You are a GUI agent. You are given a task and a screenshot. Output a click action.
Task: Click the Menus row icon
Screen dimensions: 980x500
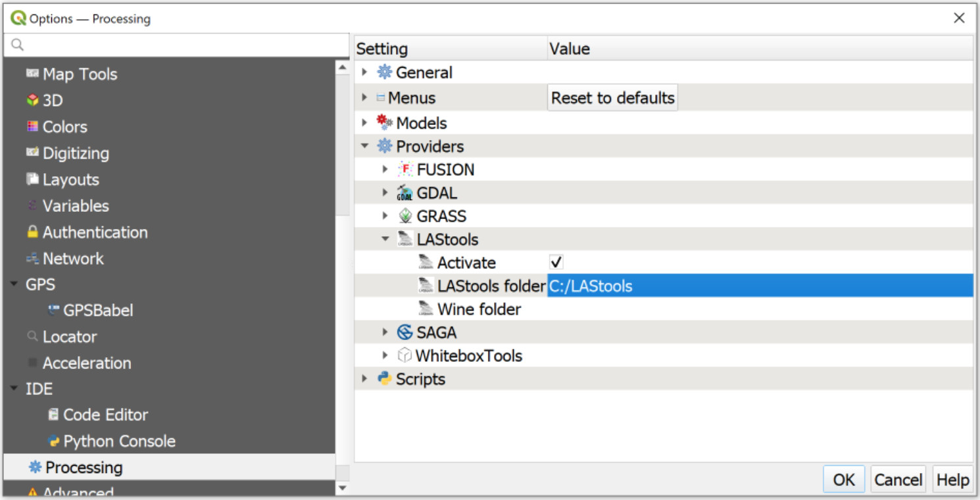point(380,97)
